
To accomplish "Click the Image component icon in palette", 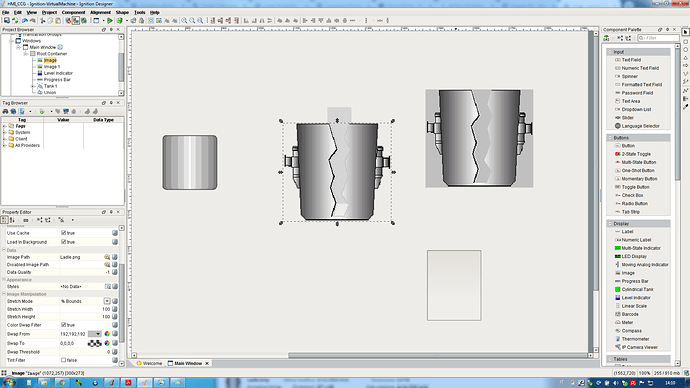I will point(617,273).
